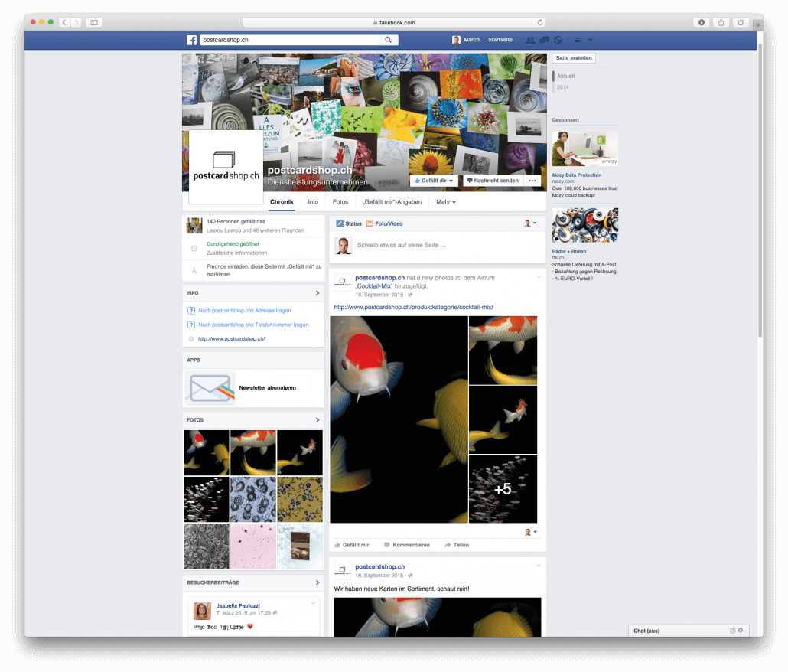This screenshot has width=788, height=672.
Task: Show all tabs icon in Safari
Action: point(741,22)
